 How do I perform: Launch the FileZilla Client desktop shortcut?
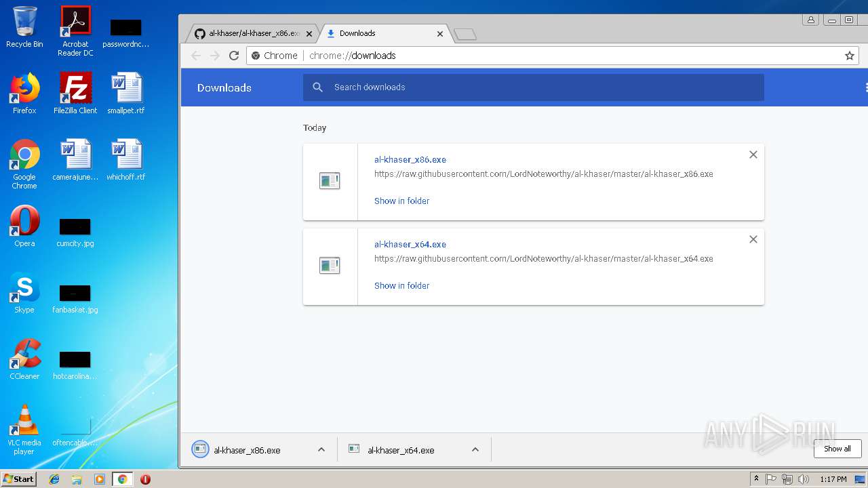pos(75,94)
